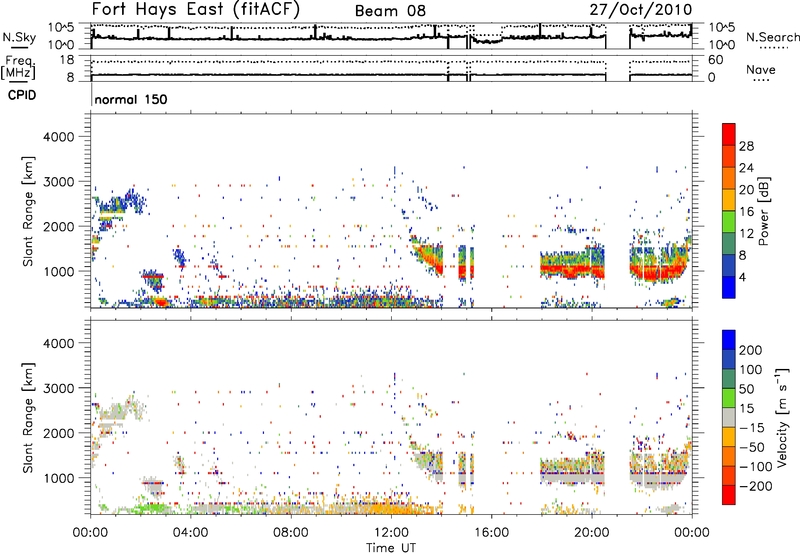Viewport: 800px width, 554px height.
Task: Click the 'Power [dB]' colorbar label
Action: pos(764,211)
